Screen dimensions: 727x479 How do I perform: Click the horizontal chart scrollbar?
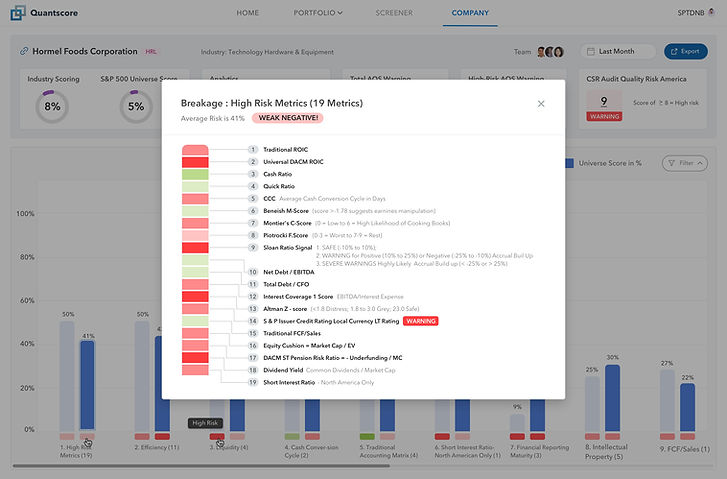point(201,465)
